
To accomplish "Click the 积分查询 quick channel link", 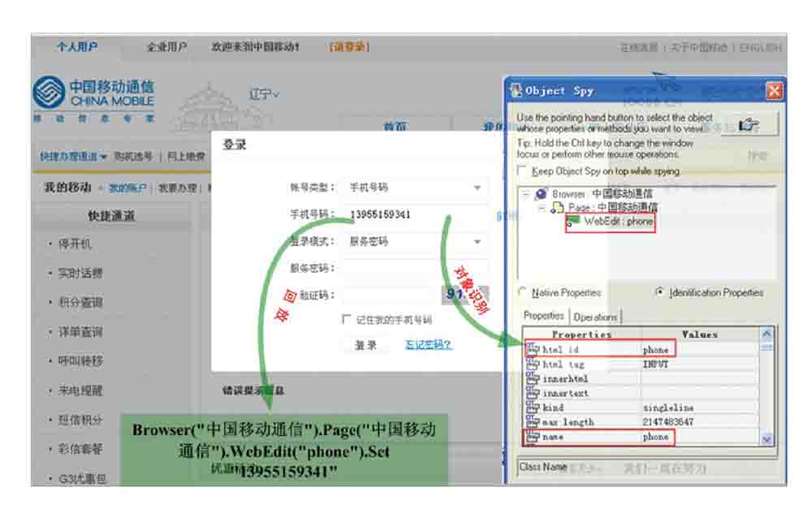I will click(x=80, y=302).
